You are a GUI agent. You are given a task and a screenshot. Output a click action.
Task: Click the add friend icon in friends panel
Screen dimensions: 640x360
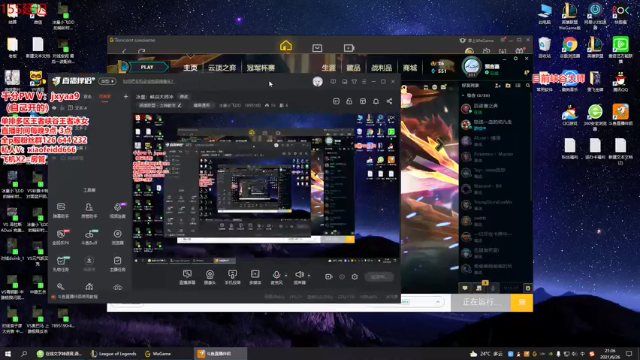click(x=498, y=86)
